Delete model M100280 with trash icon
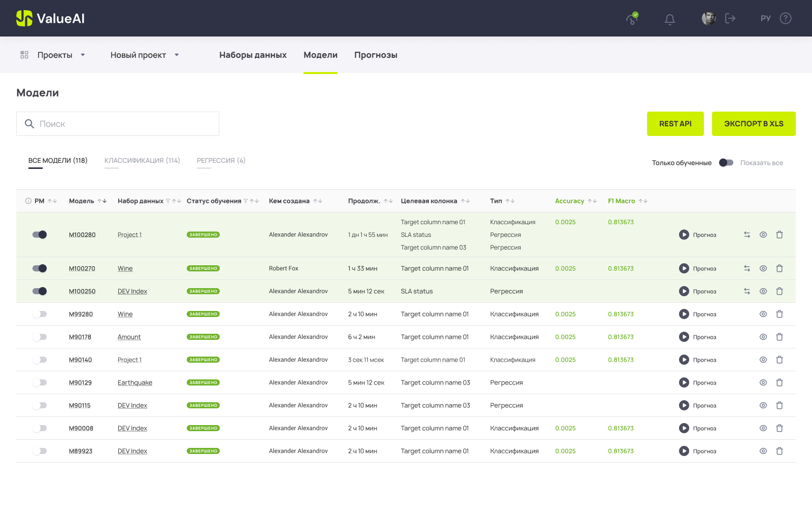Image resolution: width=812 pixels, height=525 pixels. 780,235
